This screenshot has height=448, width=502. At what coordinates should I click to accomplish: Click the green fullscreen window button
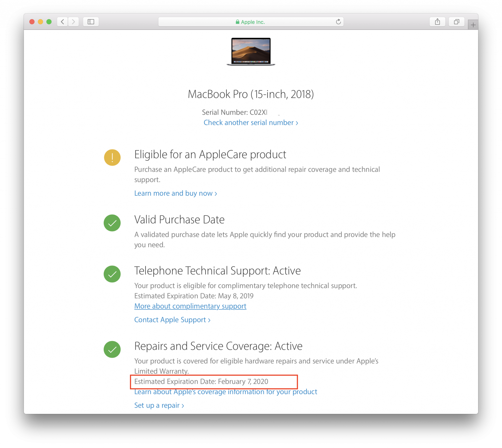coord(49,22)
